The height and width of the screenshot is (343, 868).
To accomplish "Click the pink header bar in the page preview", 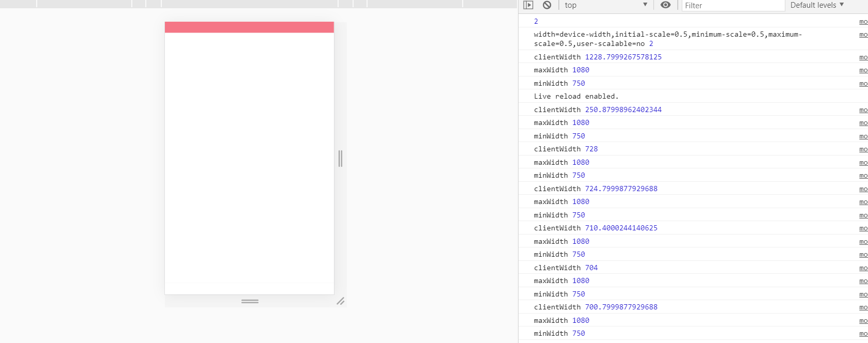I will pyautogui.click(x=249, y=27).
